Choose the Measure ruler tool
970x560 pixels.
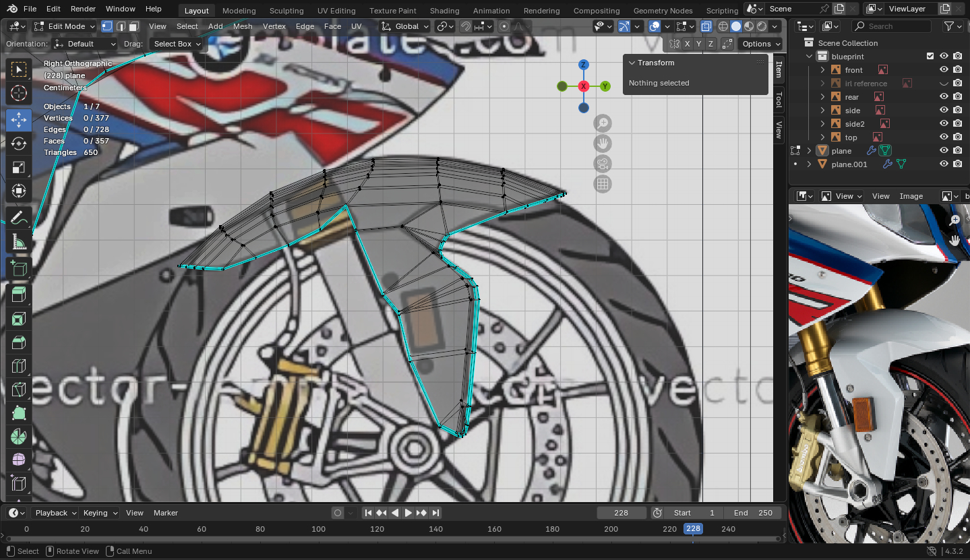pos(19,241)
